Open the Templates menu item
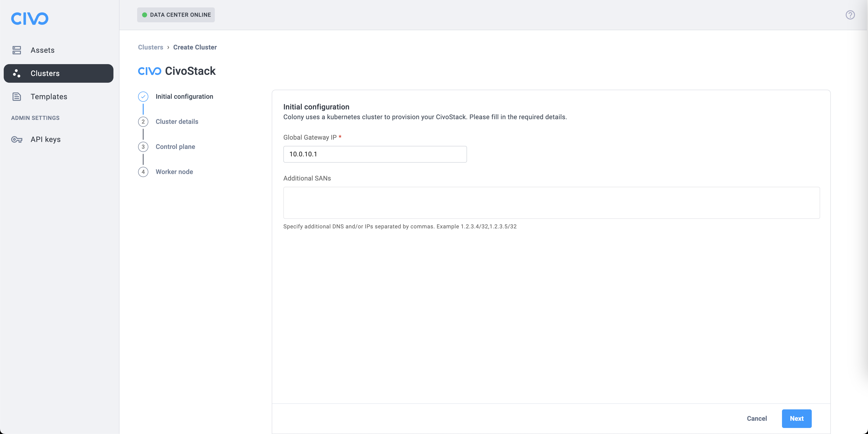The image size is (868, 434). [x=49, y=96]
